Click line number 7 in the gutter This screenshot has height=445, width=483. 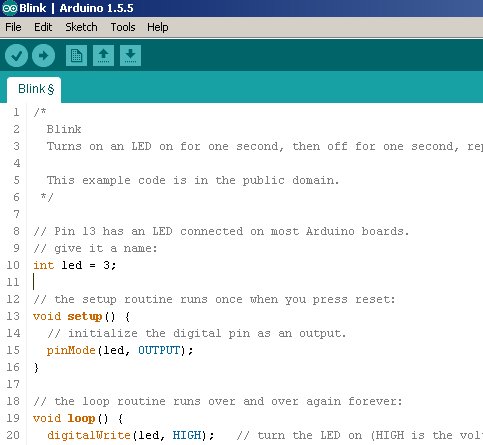tap(16, 214)
